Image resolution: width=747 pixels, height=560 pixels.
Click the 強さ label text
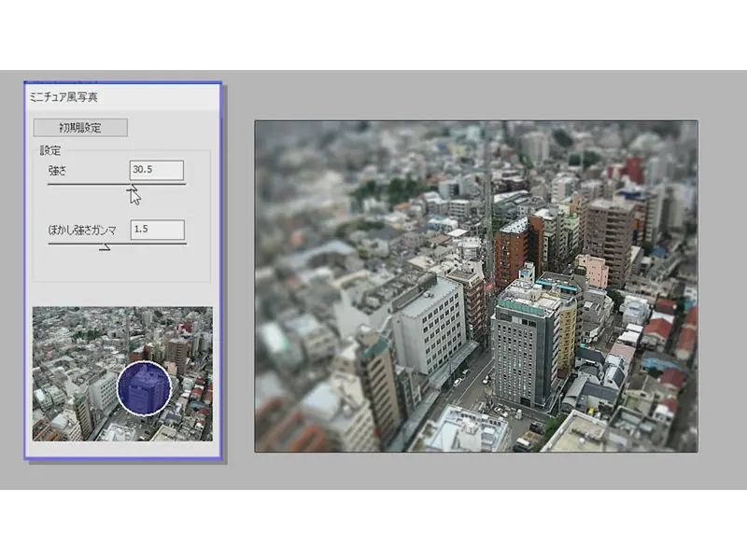[58, 170]
